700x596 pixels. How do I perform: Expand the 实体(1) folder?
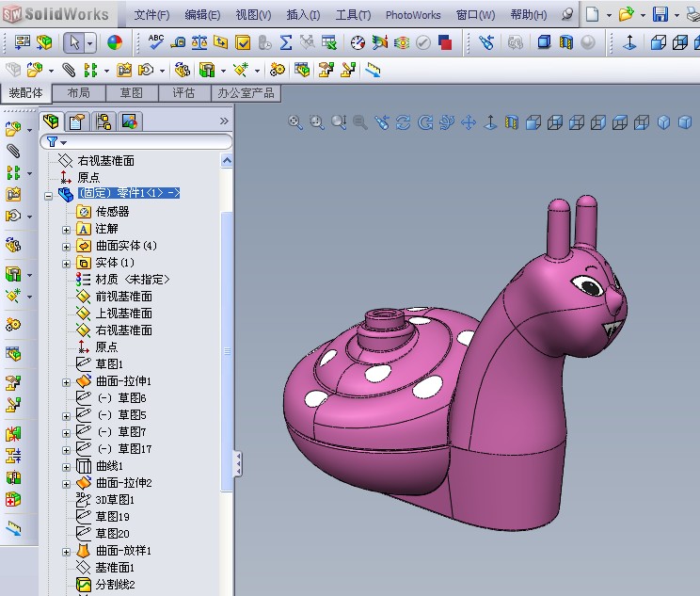click(67, 264)
